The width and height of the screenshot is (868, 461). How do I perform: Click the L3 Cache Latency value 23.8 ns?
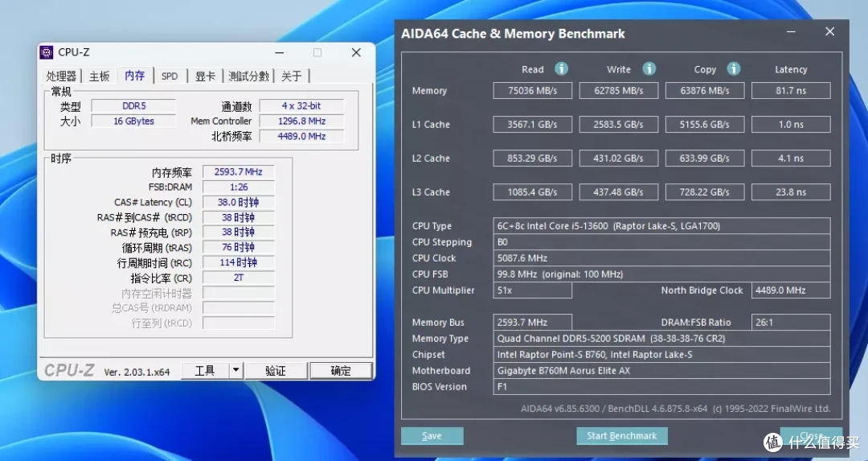pos(791,191)
